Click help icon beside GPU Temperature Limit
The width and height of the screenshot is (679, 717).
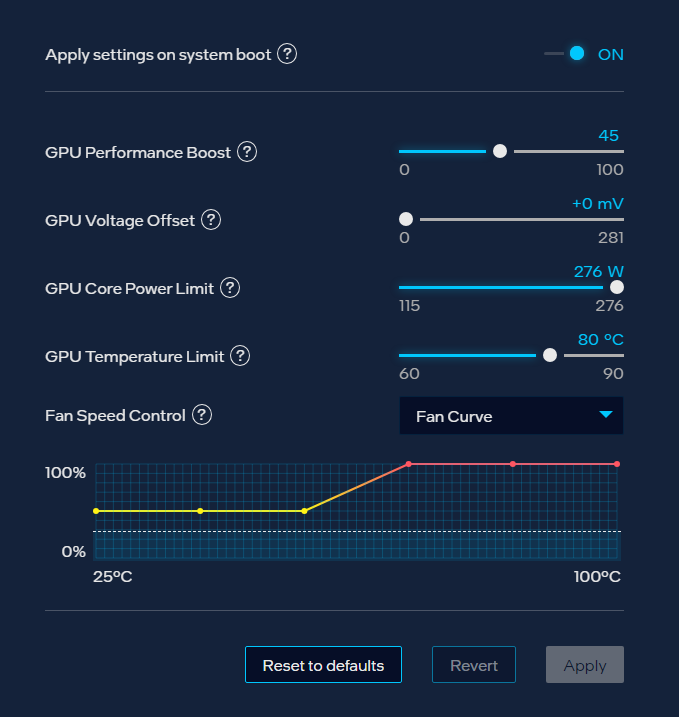pos(240,356)
